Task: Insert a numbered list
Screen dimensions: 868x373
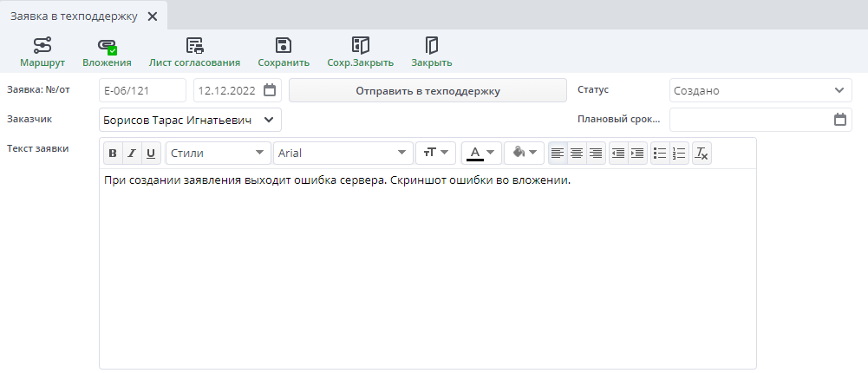Action: [679, 154]
